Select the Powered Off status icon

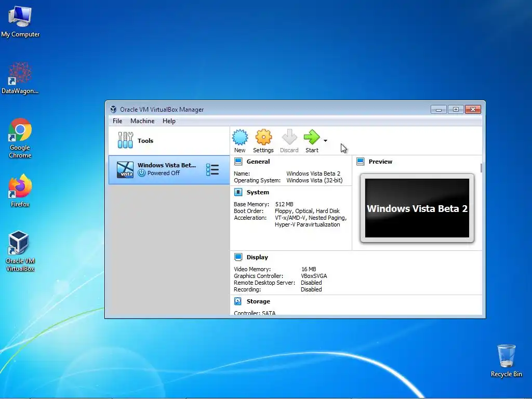pyautogui.click(x=141, y=173)
